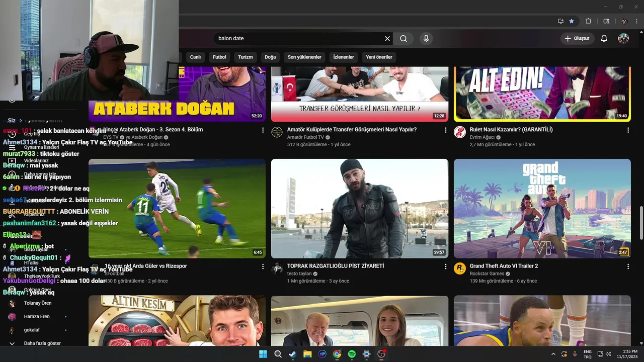Open Chrome three-dot menu
644x362 pixels.
pyautogui.click(x=637, y=21)
